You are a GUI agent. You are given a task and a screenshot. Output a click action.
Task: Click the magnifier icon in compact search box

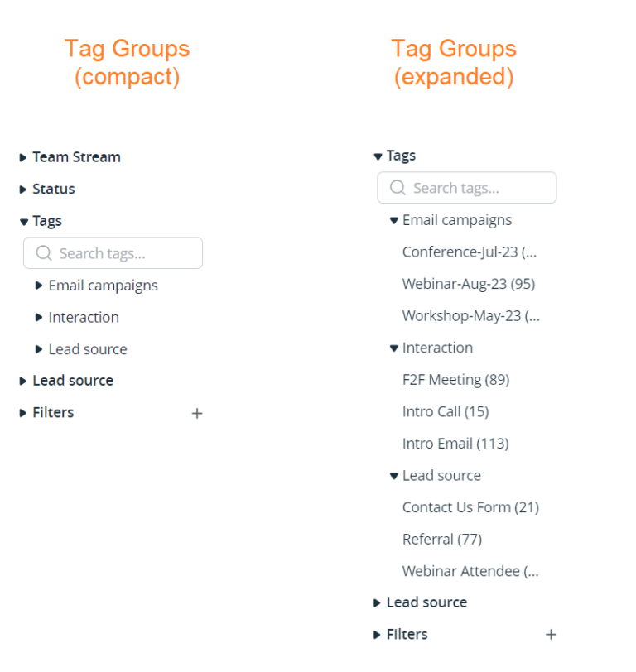[43, 253]
